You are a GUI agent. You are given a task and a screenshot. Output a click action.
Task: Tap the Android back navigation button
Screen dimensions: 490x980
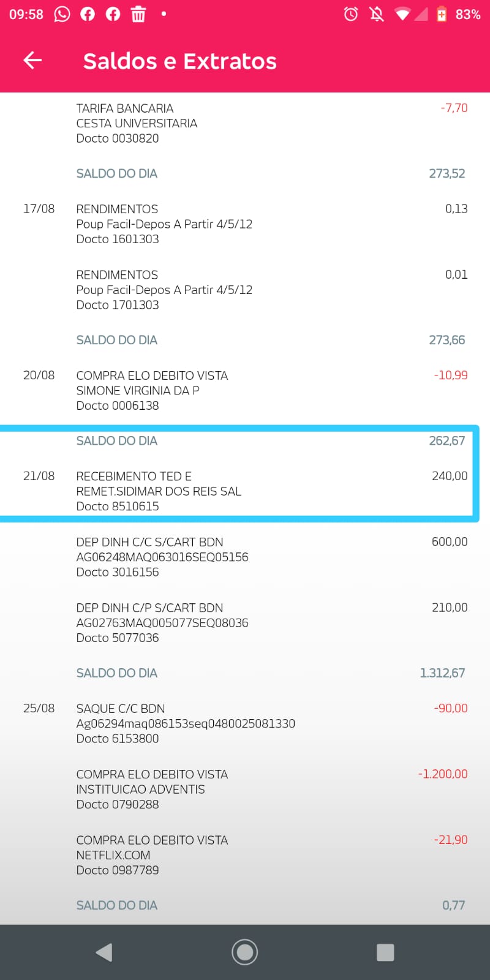[104, 952]
